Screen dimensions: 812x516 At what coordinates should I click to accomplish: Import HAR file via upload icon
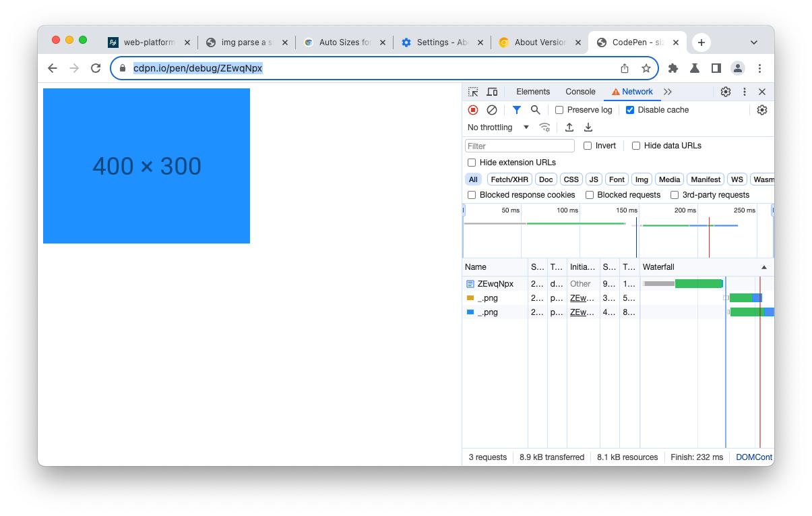tap(569, 127)
